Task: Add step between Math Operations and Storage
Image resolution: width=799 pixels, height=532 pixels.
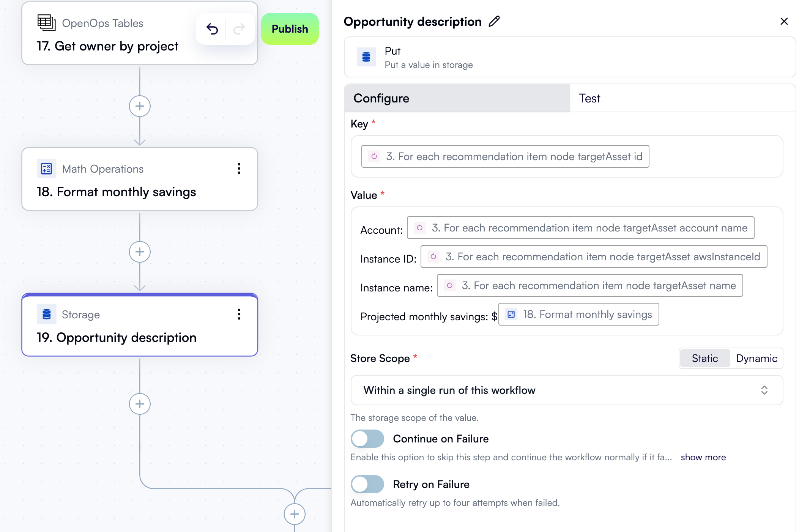Action: point(140,252)
